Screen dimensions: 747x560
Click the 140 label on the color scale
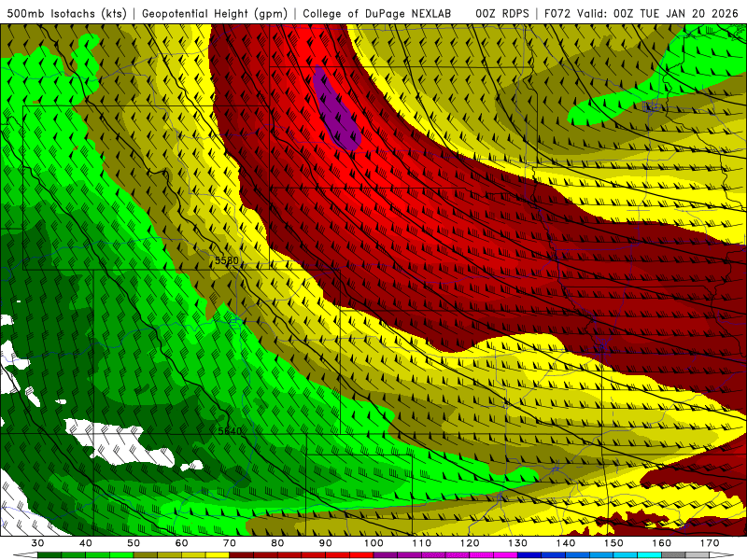pyautogui.click(x=566, y=543)
